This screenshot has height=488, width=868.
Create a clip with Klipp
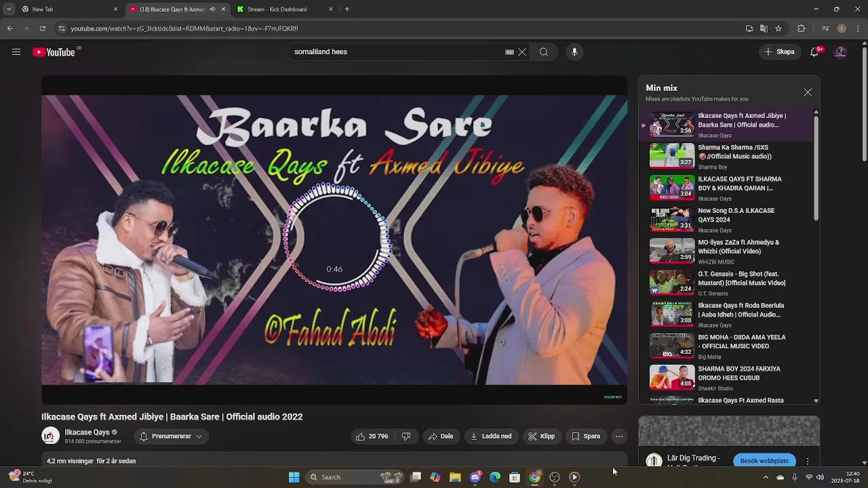click(542, 436)
